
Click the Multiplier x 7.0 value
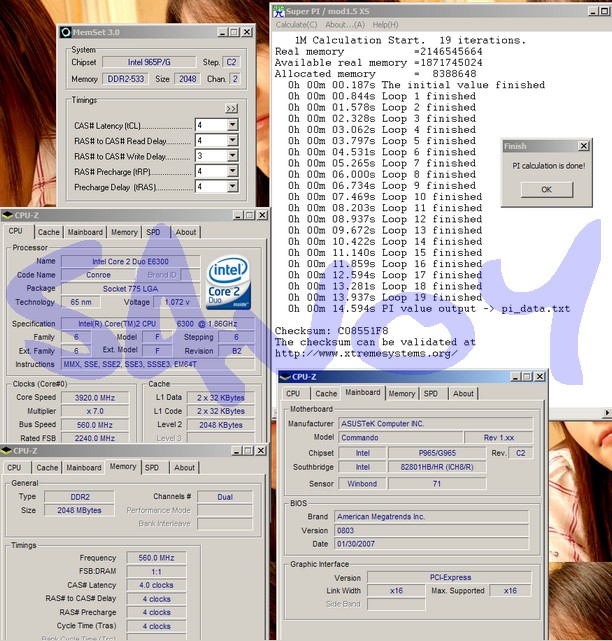(94, 411)
